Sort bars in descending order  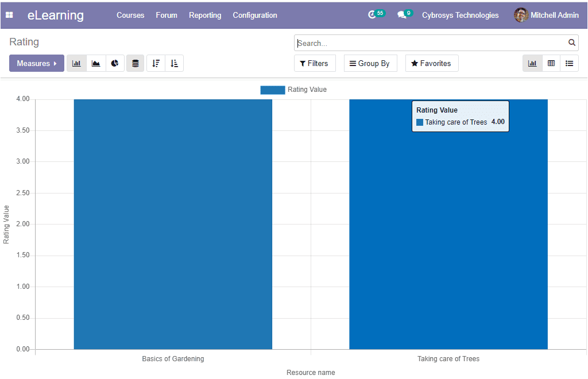point(156,63)
